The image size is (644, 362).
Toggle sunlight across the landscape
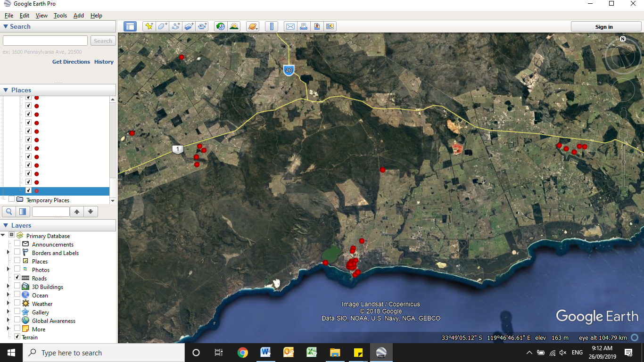233,26
